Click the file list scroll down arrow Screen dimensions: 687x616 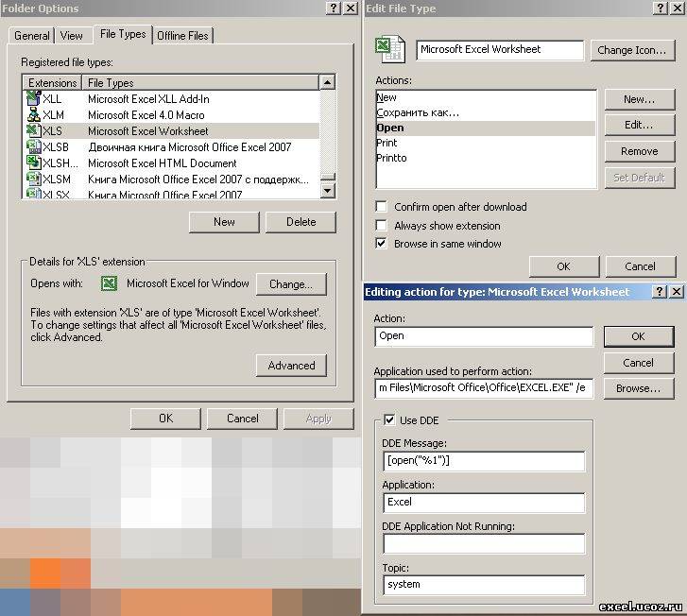[327, 190]
